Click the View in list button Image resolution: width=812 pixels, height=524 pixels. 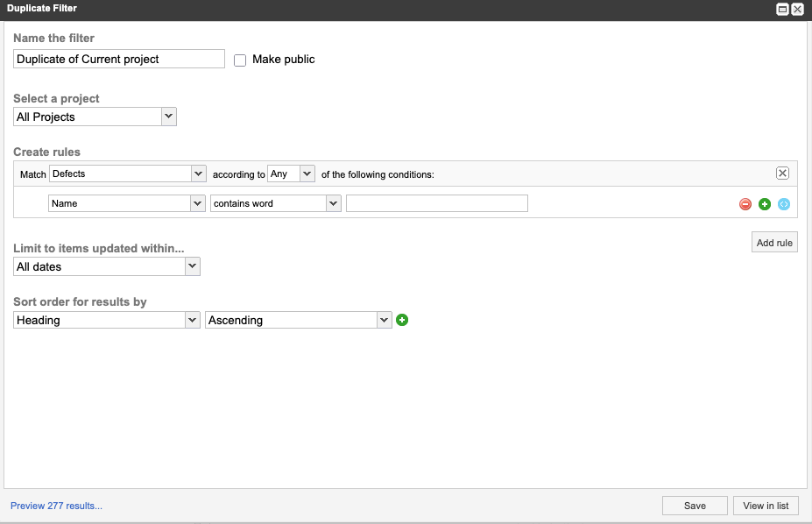tap(766, 506)
